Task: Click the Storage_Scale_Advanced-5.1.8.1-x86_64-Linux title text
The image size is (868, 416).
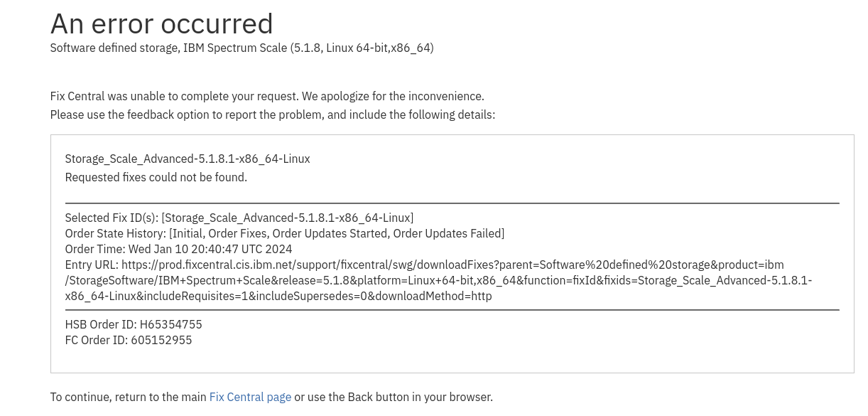Action: click(188, 159)
